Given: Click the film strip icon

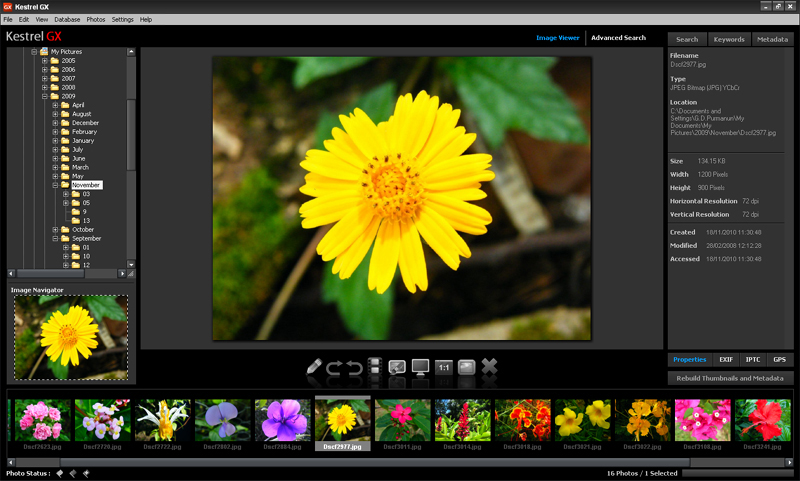Looking at the screenshot, I should point(375,368).
